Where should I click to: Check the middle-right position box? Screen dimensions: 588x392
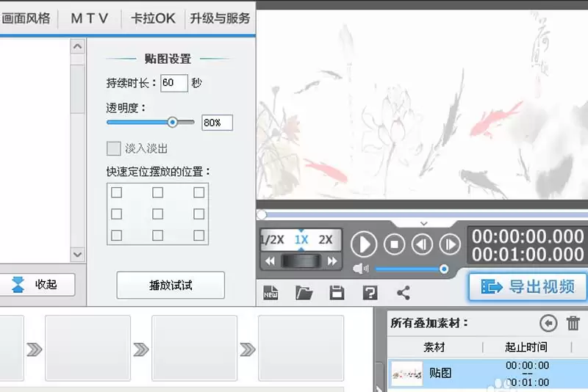click(x=198, y=214)
